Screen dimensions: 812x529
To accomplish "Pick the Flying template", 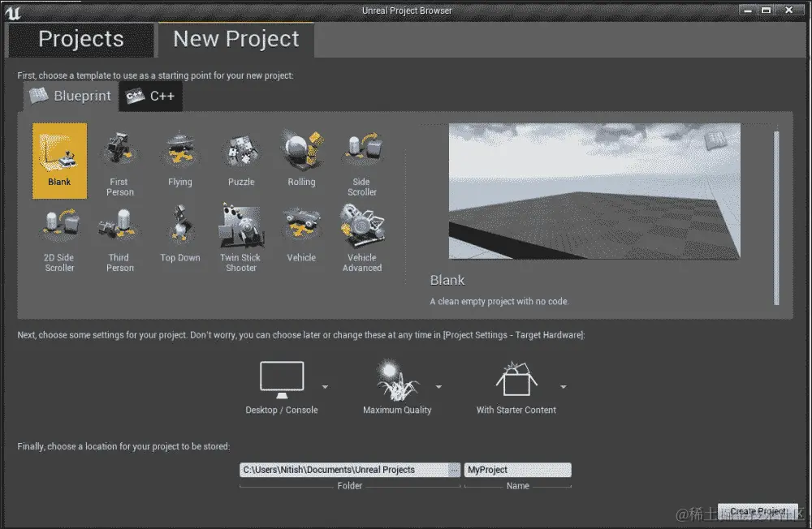I will coord(179,158).
